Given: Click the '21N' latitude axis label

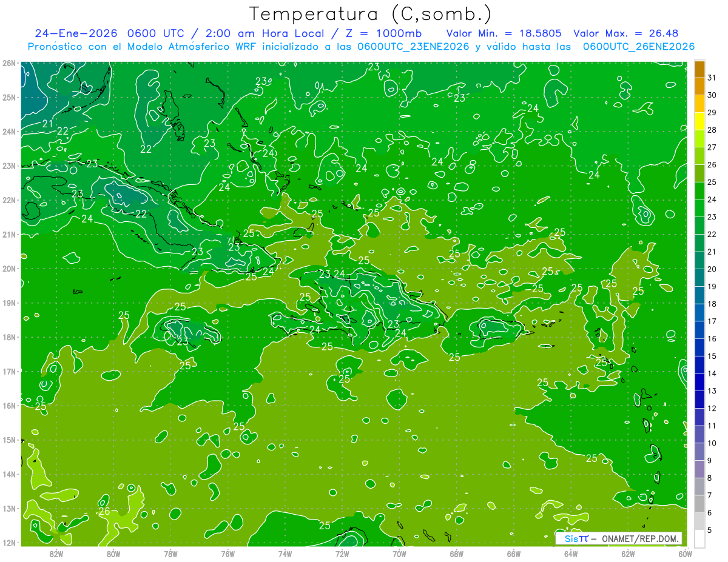Looking at the screenshot, I should (x=9, y=235).
